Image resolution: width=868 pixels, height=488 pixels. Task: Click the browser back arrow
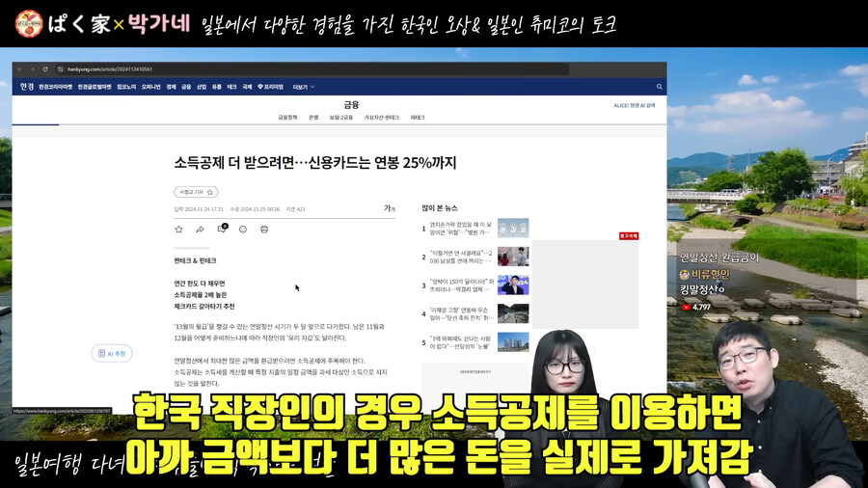pos(20,69)
